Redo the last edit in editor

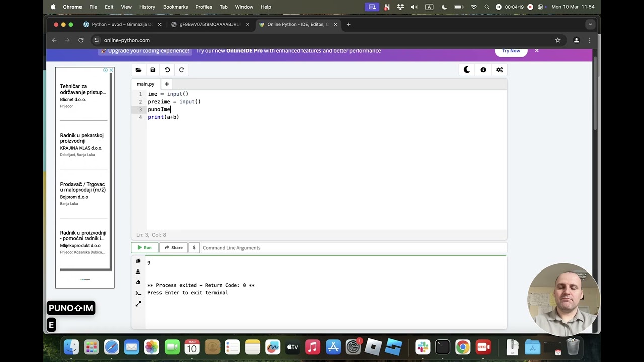[x=182, y=70]
